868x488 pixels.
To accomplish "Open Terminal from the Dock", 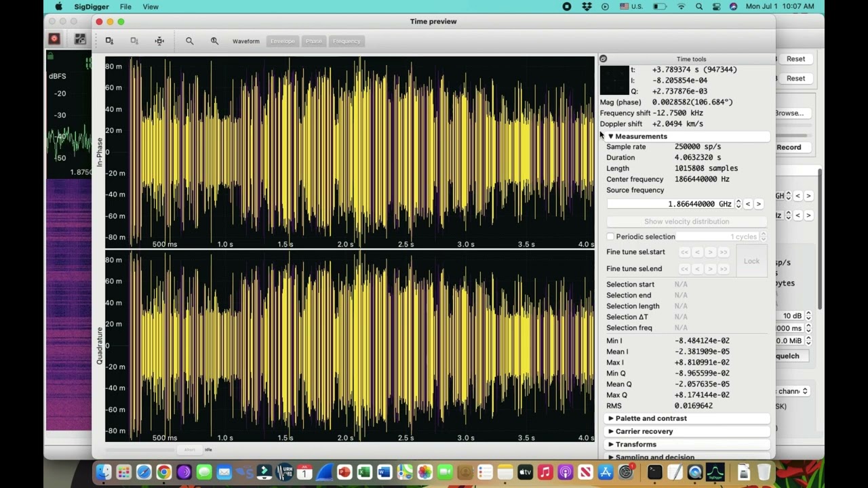I will tap(654, 472).
